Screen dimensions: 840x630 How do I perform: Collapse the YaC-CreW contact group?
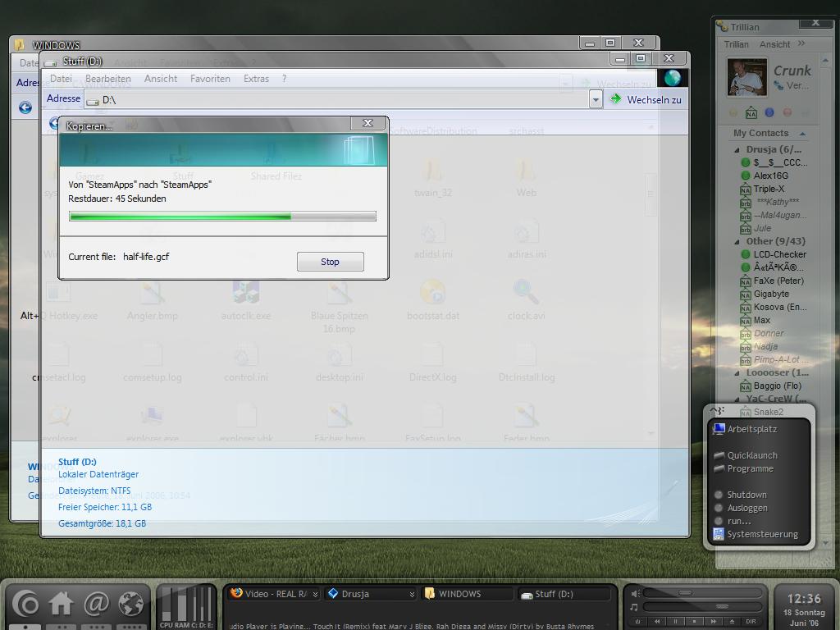coord(737,399)
